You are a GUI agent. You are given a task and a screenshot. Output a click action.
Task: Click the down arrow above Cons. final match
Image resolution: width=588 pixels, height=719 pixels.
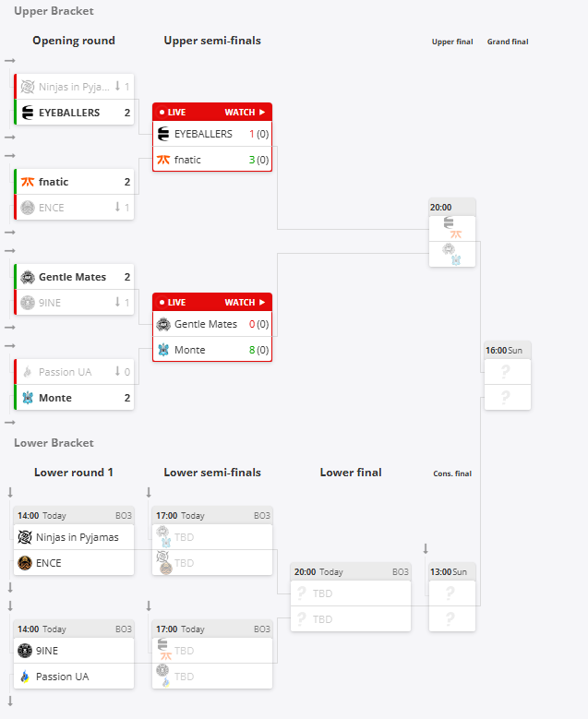coord(426,548)
